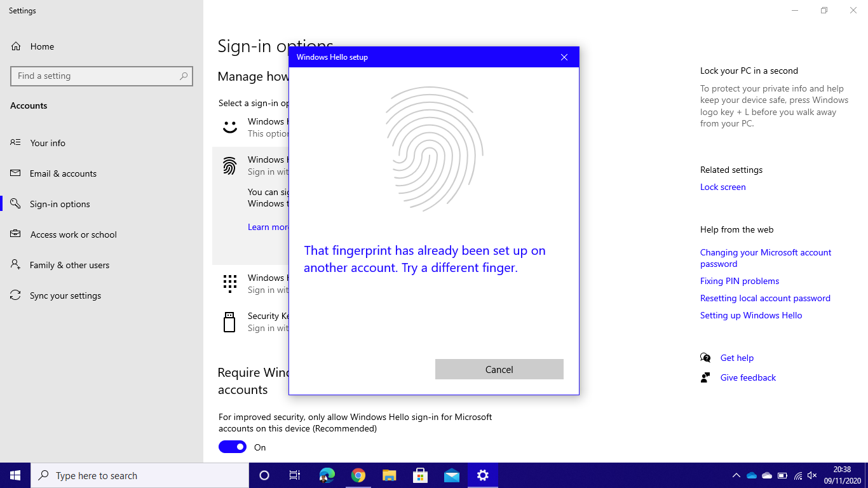Open Family & other users
The width and height of the screenshot is (868, 488).
tap(69, 265)
